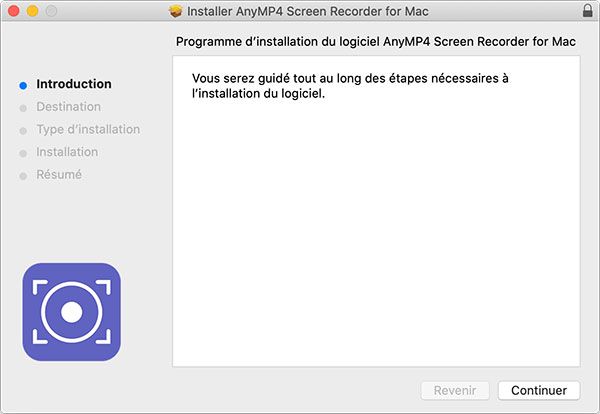Click the Programme d'installation heading
Image resolution: width=600 pixels, height=414 pixels.
(x=377, y=43)
